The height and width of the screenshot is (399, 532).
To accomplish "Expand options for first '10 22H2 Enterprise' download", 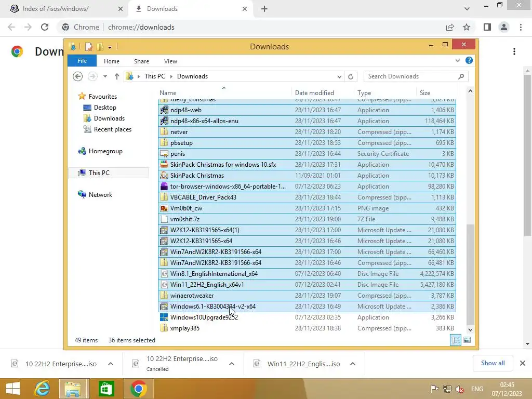I will (x=111, y=364).
